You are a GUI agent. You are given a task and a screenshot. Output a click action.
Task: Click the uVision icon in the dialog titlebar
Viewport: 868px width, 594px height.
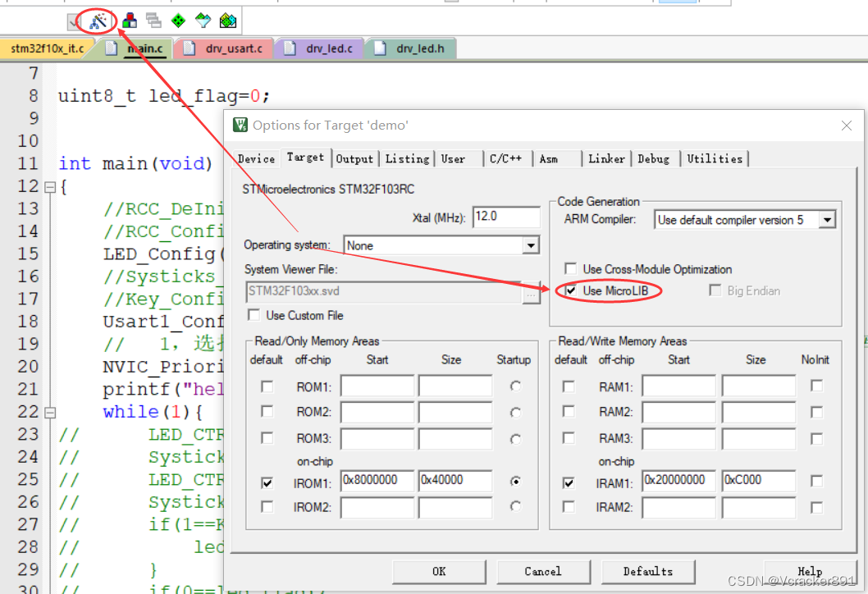pyautogui.click(x=239, y=123)
